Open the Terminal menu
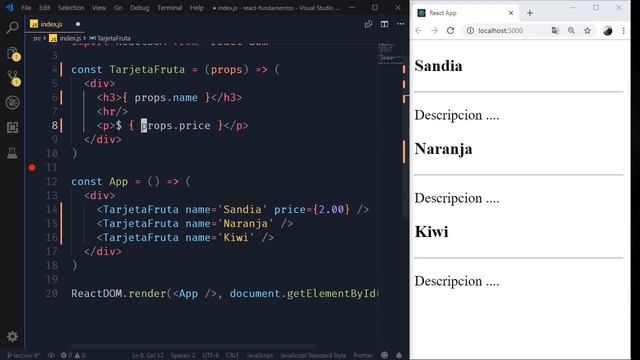 tap(170, 8)
